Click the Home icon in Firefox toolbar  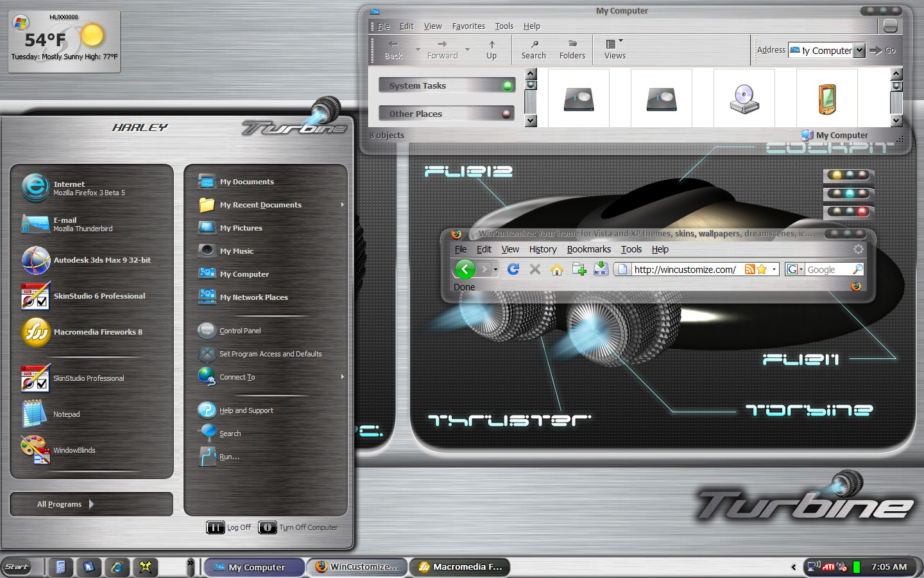click(x=557, y=269)
